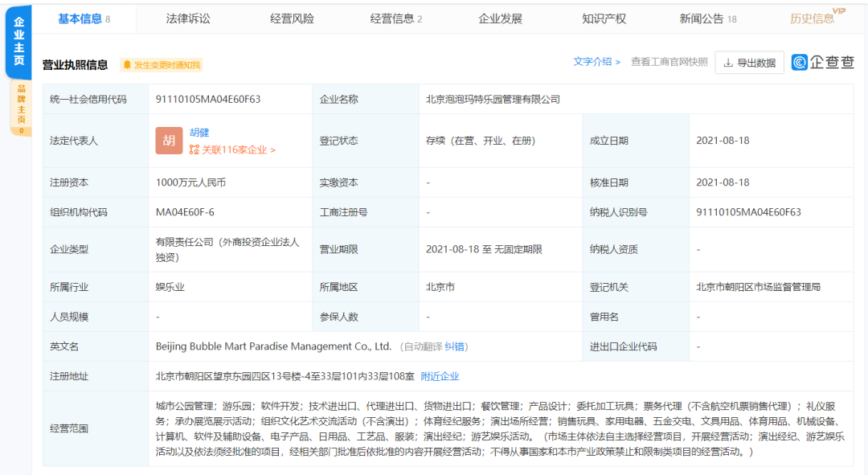Open legal representative 胡健 link
This screenshot has width=868, height=475.
(199, 133)
